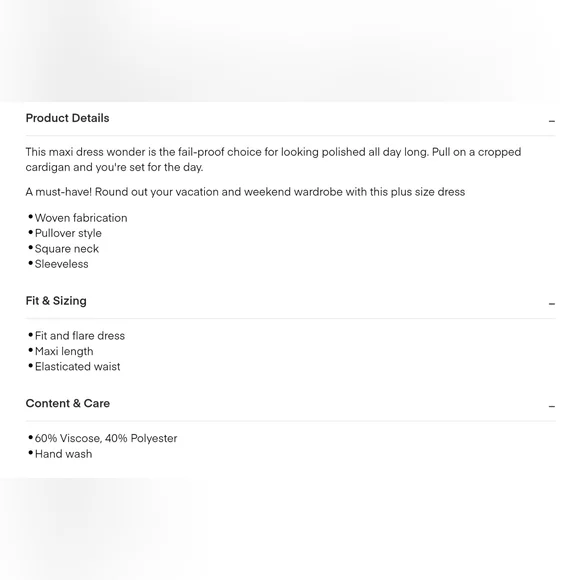
Task: Collapse Product Details using its minus icon
Action: click(552, 121)
